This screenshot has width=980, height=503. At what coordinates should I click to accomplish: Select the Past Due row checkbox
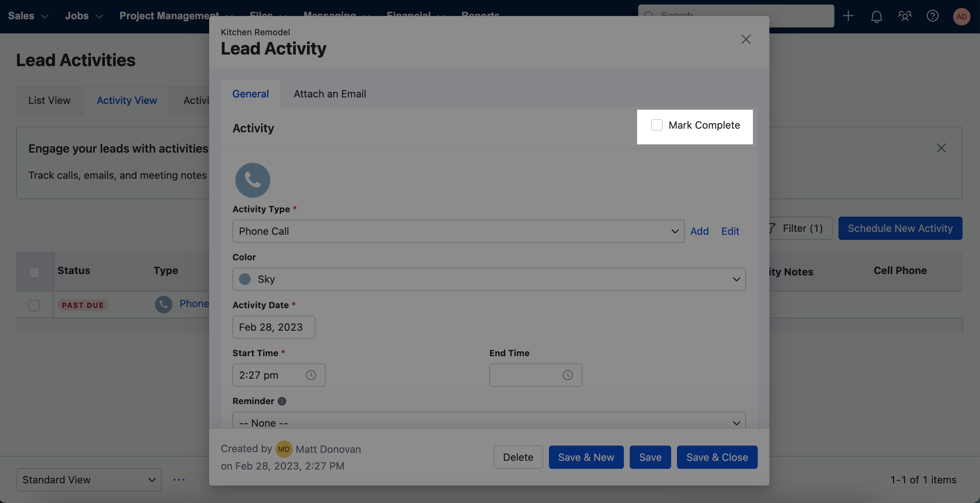coord(34,305)
